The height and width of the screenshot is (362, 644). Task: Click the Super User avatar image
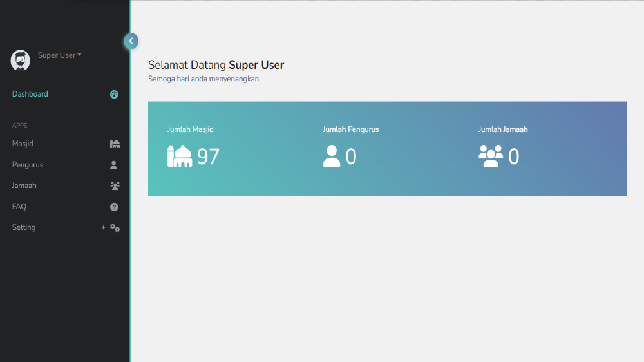tap(21, 60)
